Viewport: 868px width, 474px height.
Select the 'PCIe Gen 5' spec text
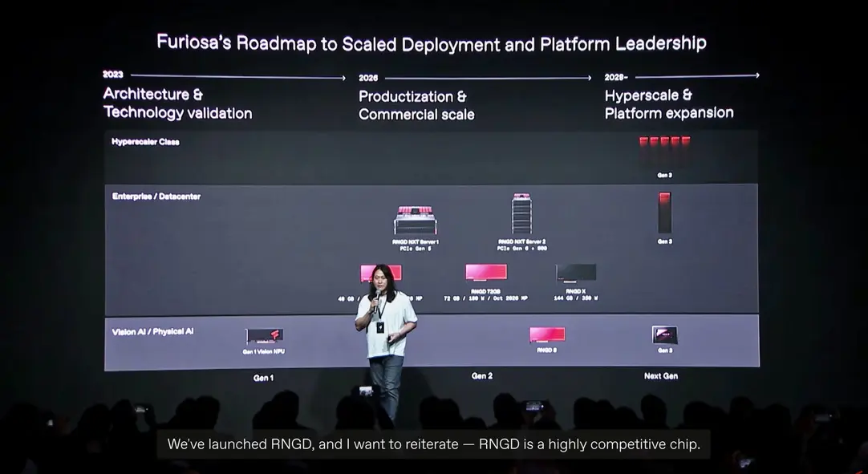[x=416, y=249]
